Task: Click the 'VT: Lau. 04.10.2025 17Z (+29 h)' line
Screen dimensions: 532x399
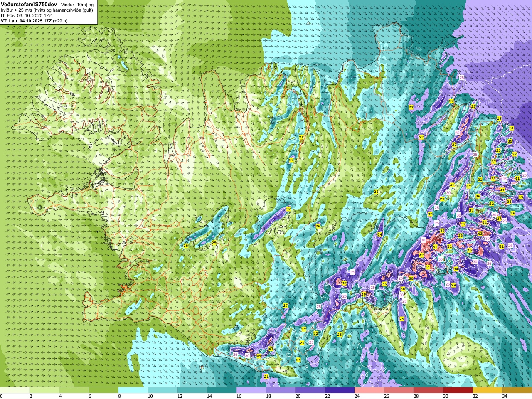Action: 34,21
